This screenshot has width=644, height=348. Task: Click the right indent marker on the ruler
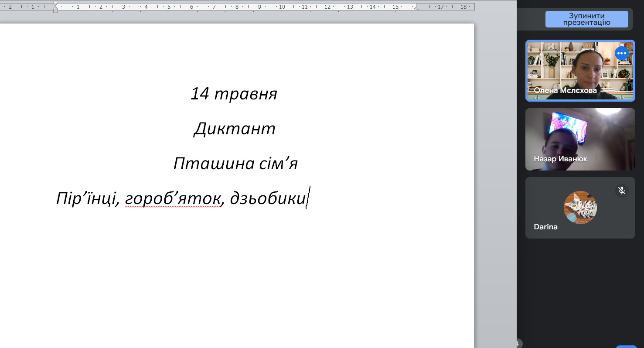(x=416, y=8)
